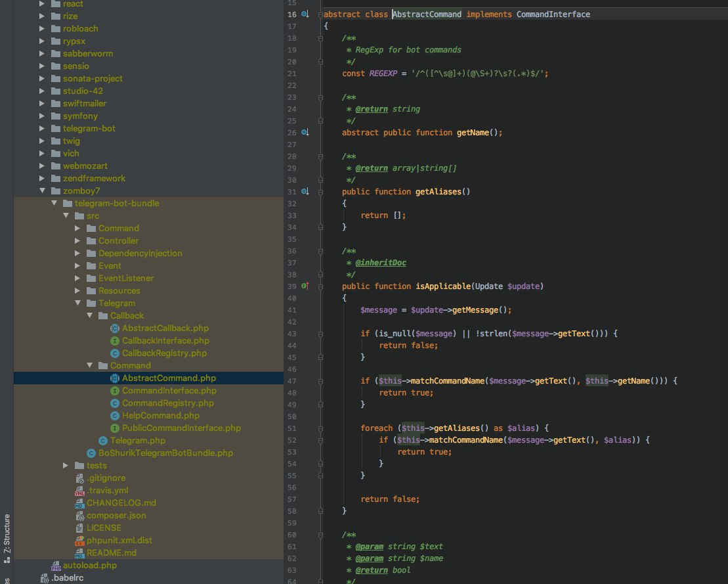Select the Controller folder
Image resolution: width=728 pixels, height=584 pixels.
(148, 240)
